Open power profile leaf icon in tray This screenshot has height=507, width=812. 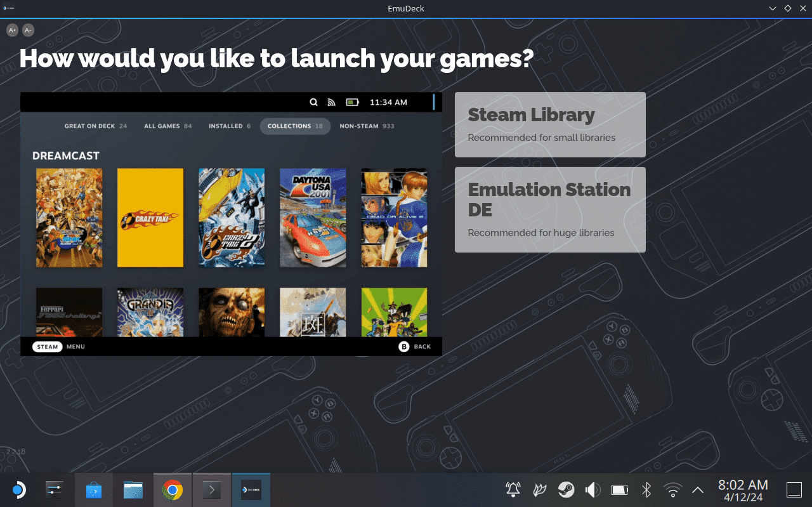pos(539,490)
